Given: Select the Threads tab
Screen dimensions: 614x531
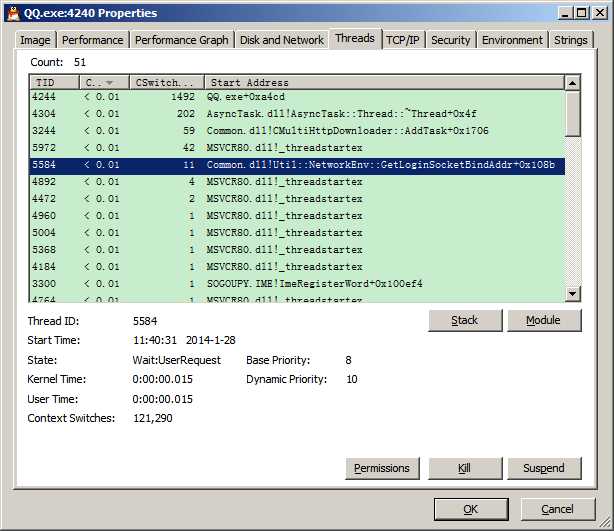Looking at the screenshot, I should coord(355,38).
